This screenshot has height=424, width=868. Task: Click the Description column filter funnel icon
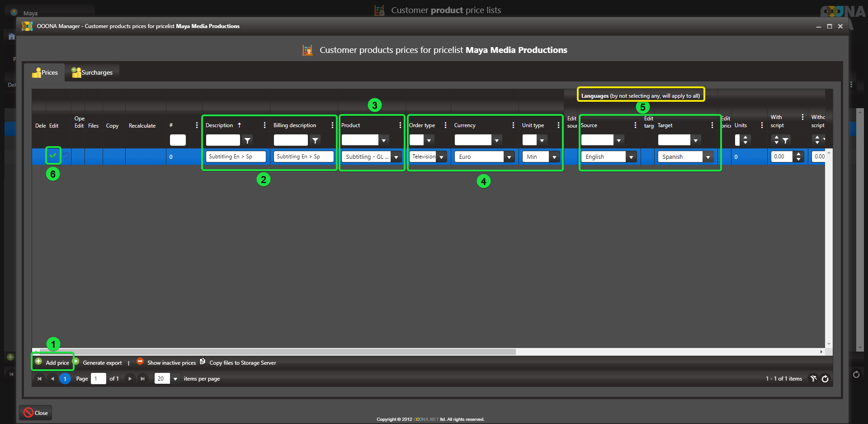click(247, 140)
